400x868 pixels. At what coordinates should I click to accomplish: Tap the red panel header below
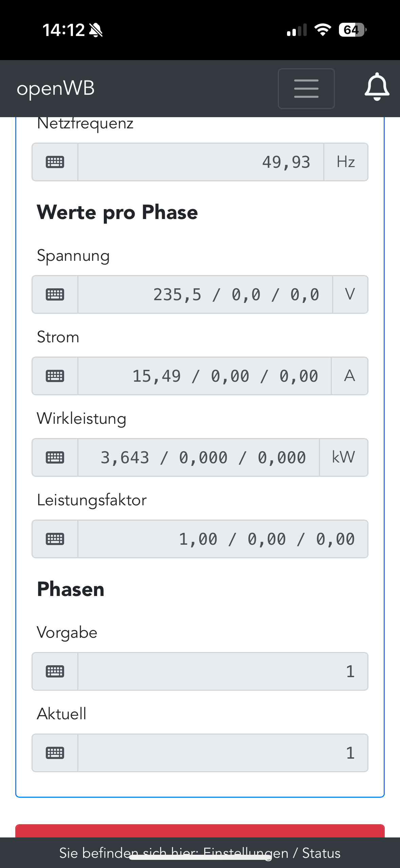[x=200, y=831]
